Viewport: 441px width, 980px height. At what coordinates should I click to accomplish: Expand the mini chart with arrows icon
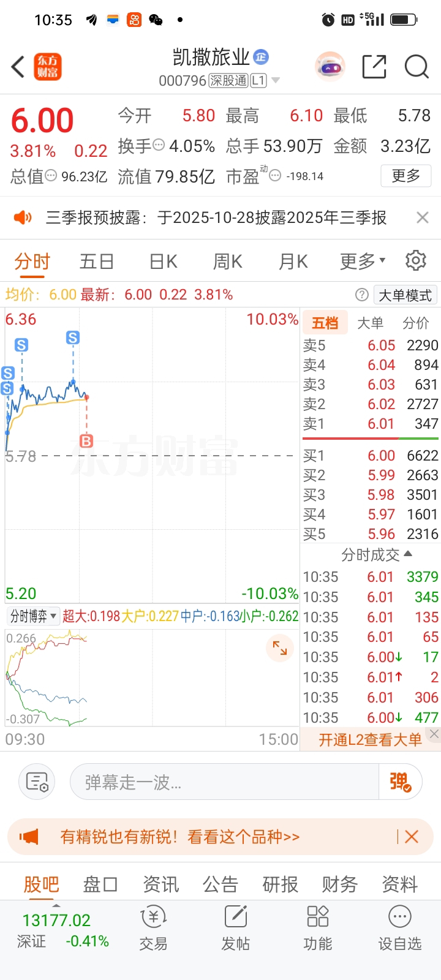tap(280, 648)
